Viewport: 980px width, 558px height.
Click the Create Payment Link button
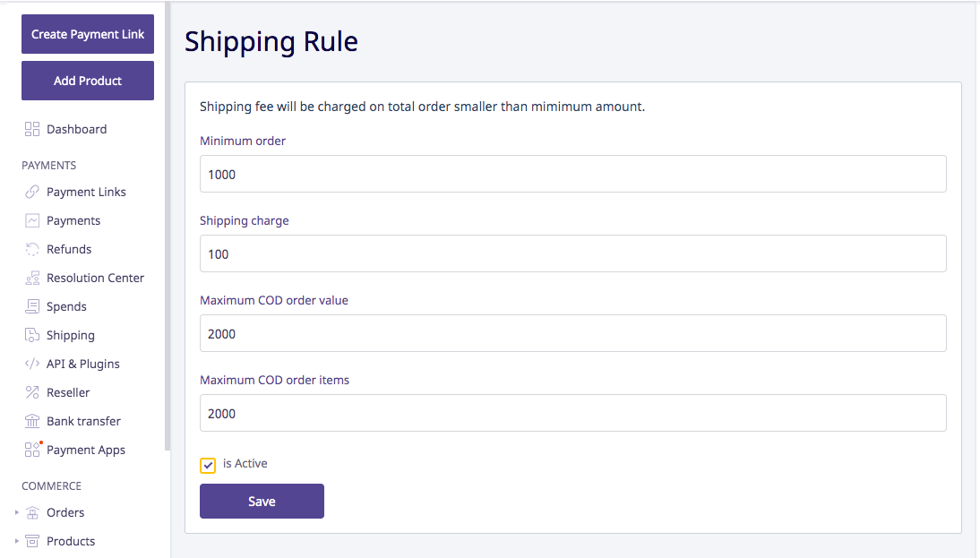tap(88, 34)
